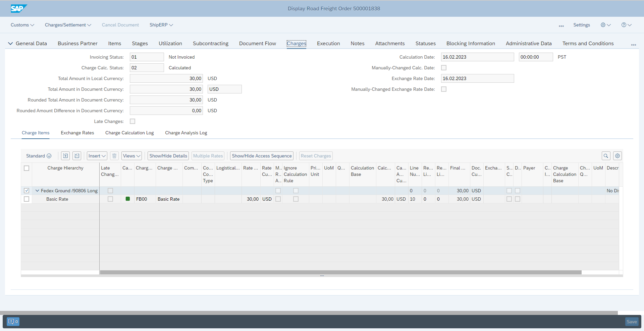Screen dimensions: 644x331
Task: Switch to the Business Partner tab
Action: (77, 44)
